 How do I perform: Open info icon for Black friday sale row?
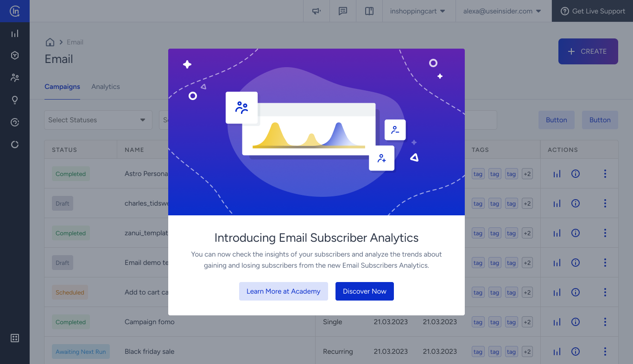[x=576, y=351]
